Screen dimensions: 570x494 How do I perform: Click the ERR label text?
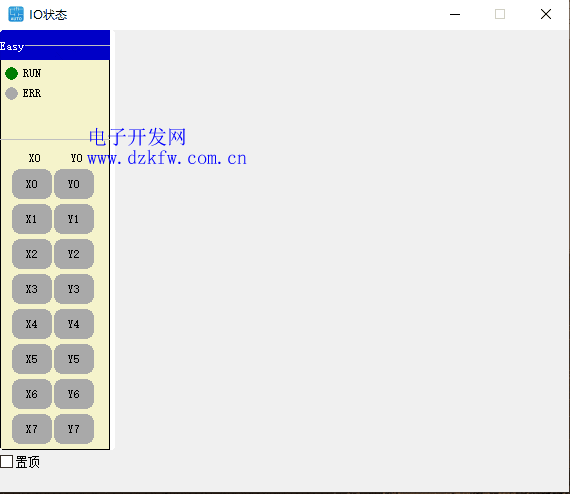click(32, 93)
